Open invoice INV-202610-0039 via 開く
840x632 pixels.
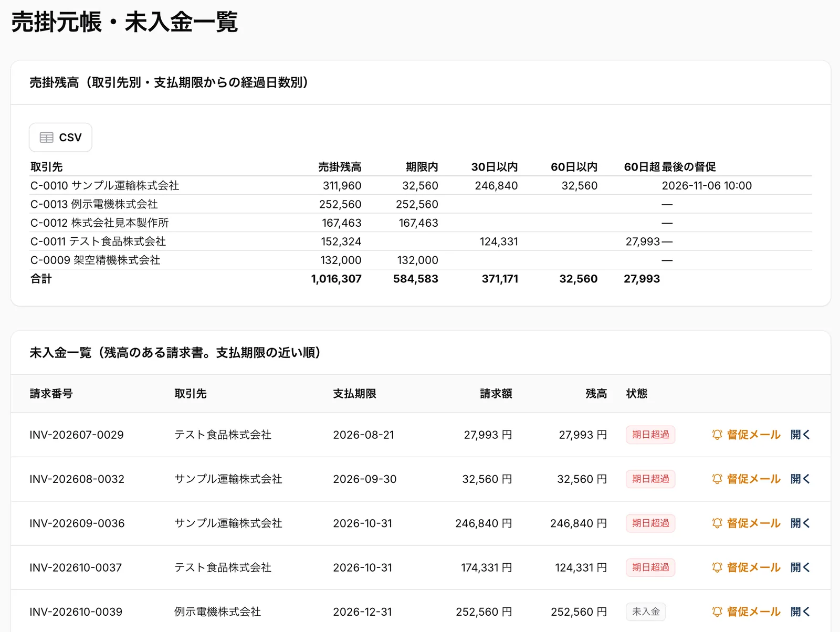(801, 612)
